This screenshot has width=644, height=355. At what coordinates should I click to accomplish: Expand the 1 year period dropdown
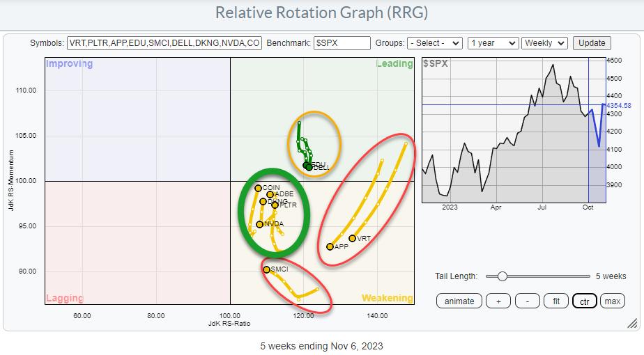pos(493,43)
